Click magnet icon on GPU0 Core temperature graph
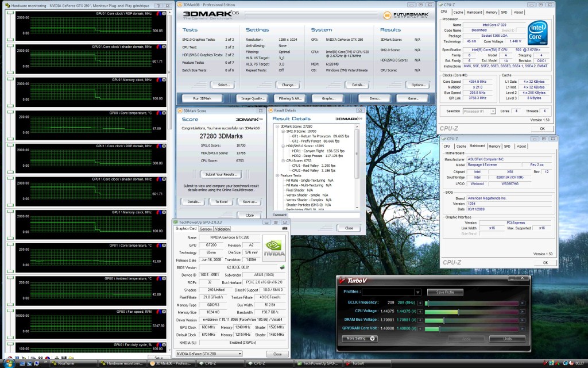The height and width of the screenshot is (368, 588). (x=159, y=113)
